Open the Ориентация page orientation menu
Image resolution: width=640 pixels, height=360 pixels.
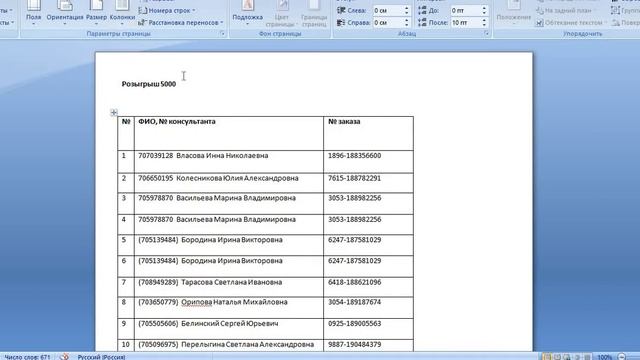pyautogui.click(x=64, y=12)
